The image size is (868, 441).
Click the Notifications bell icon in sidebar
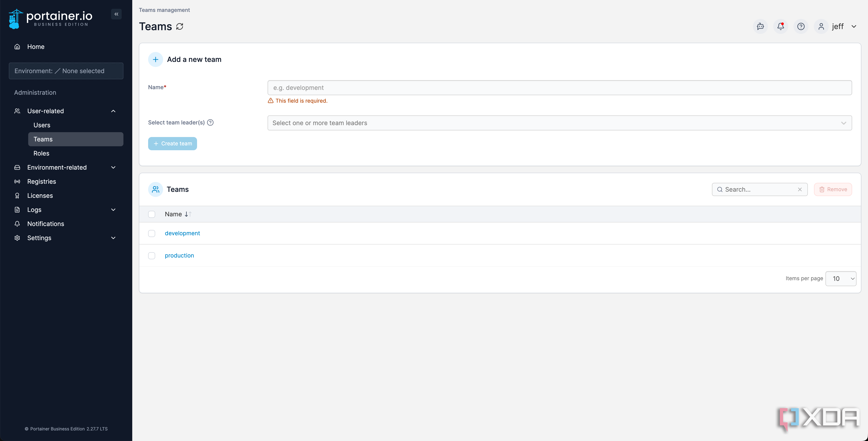coord(17,224)
